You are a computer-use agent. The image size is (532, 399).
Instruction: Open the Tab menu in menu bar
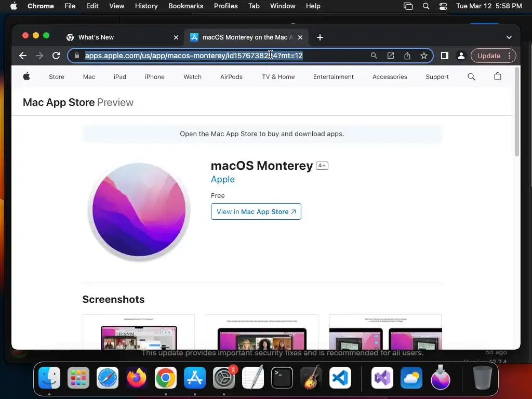point(254,6)
